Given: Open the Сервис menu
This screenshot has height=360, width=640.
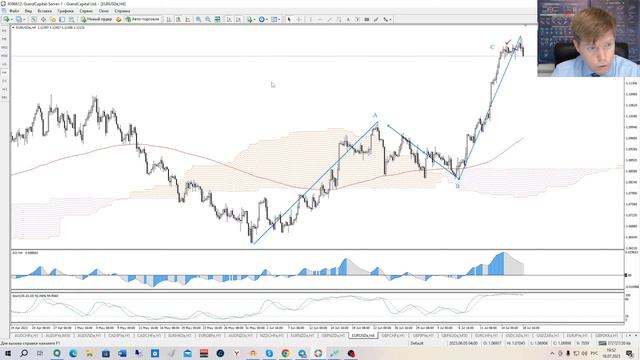Looking at the screenshot, I should tap(86, 11).
